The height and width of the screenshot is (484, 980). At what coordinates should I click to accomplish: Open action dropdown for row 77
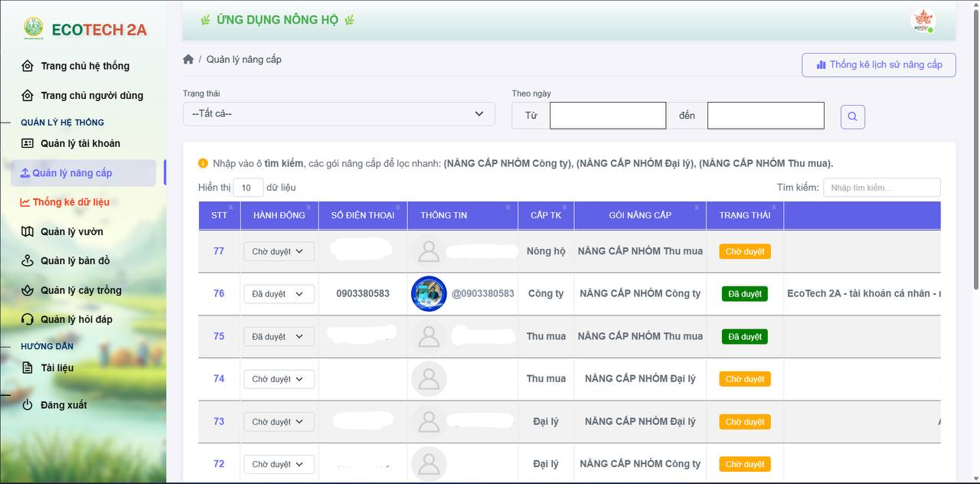[279, 252]
